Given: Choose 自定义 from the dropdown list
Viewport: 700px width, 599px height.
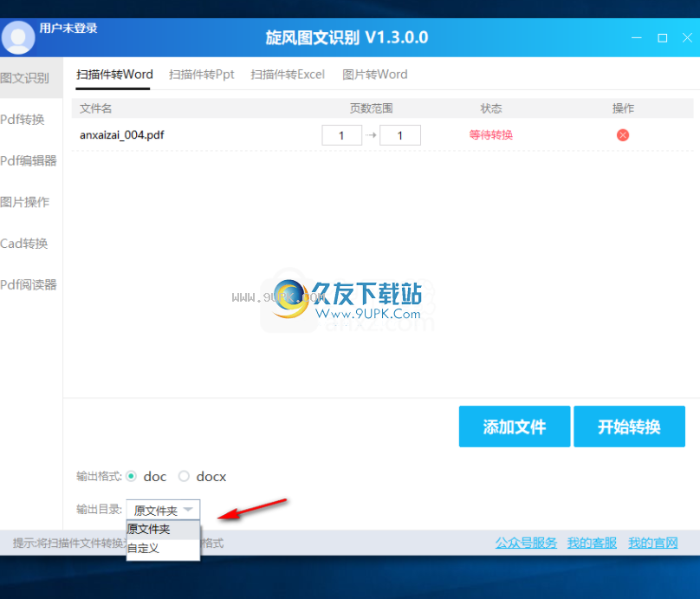Looking at the screenshot, I should pos(163,548).
